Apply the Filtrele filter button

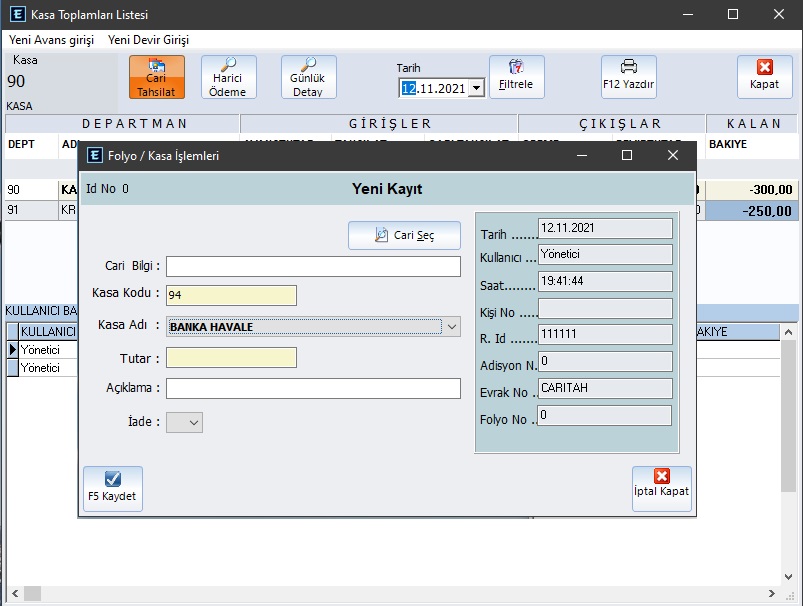[516, 77]
